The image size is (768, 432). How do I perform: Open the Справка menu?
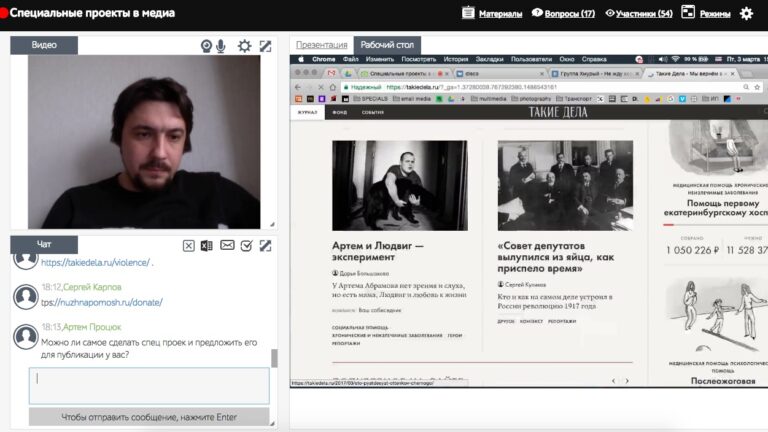[x=594, y=59]
